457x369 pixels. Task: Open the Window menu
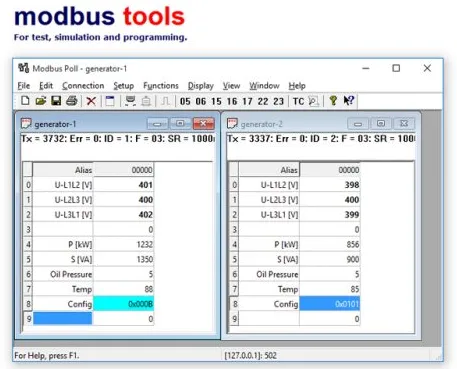pyautogui.click(x=264, y=86)
